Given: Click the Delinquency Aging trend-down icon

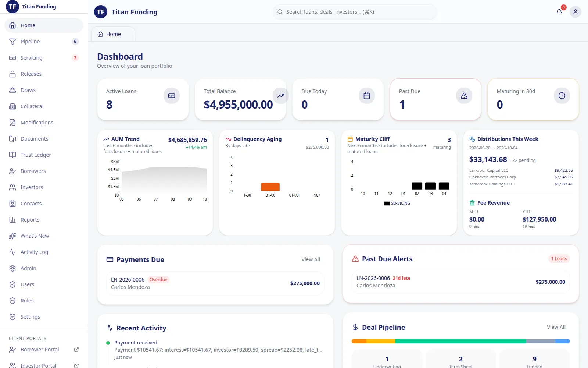Looking at the screenshot, I should tap(228, 139).
